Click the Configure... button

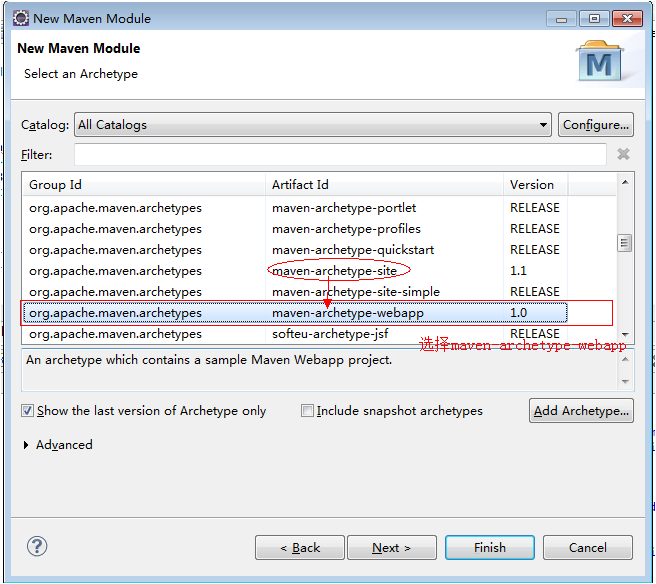pyautogui.click(x=596, y=125)
